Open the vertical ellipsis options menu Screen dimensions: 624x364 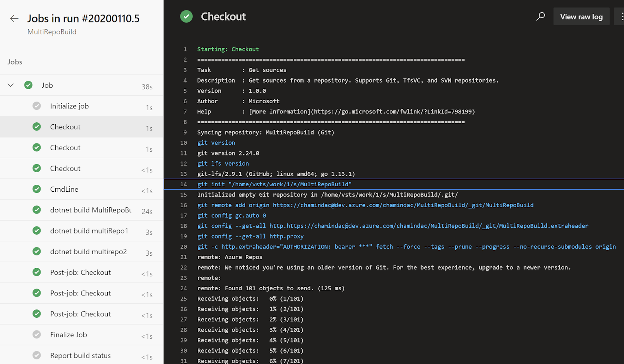pos(621,16)
